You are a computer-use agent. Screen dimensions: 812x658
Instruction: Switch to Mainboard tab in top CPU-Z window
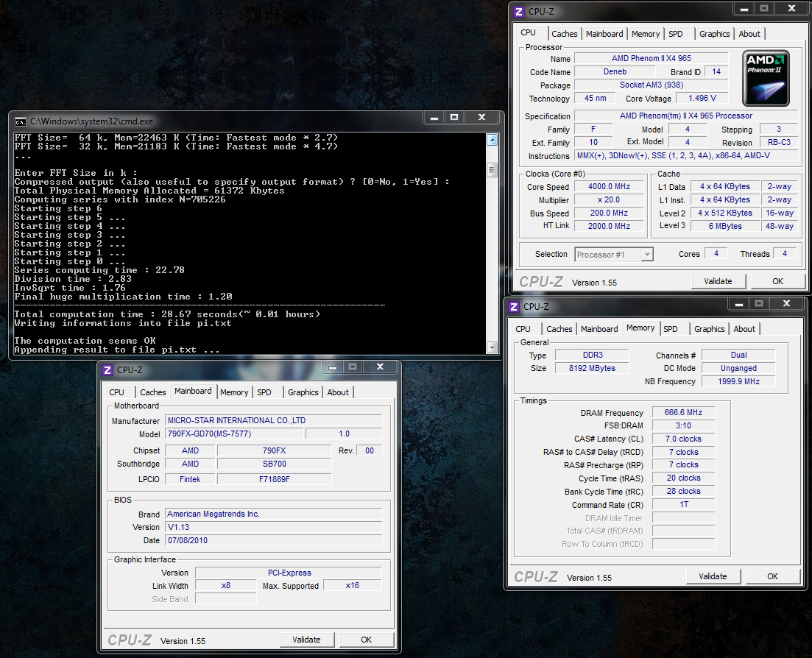(604, 34)
